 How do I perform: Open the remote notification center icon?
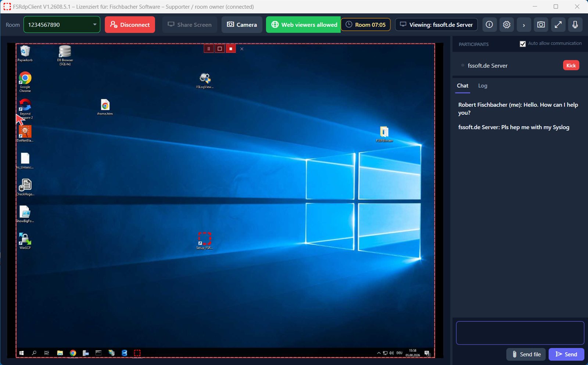(x=427, y=353)
